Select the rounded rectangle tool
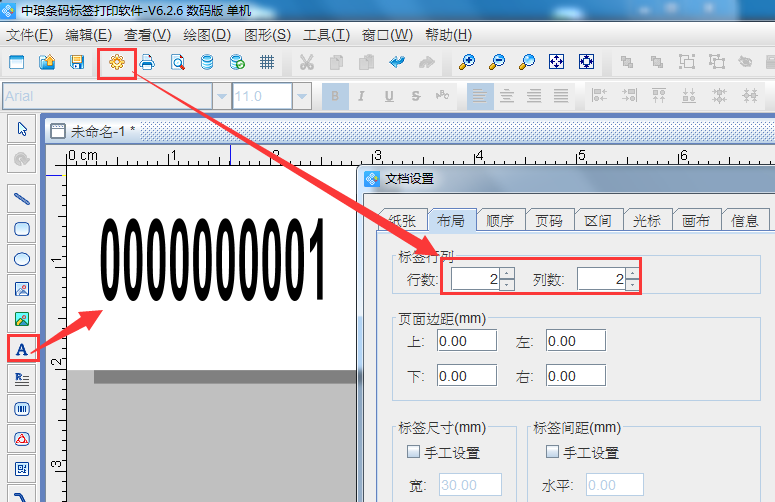 pos(22,229)
